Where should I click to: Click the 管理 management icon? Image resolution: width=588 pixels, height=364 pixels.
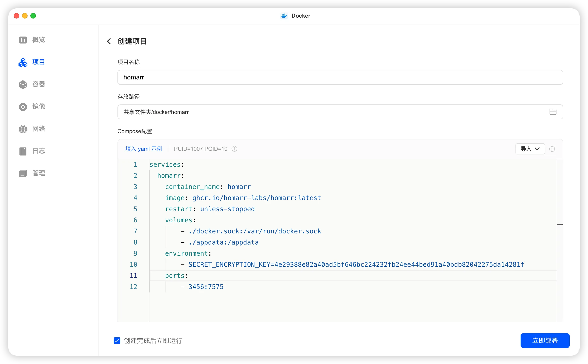tap(23, 173)
